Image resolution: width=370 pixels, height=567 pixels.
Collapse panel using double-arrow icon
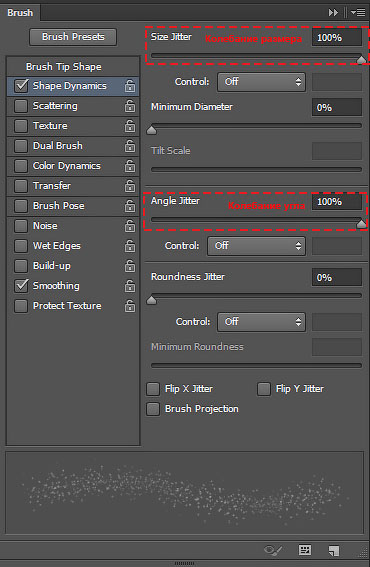coord(333,13)
